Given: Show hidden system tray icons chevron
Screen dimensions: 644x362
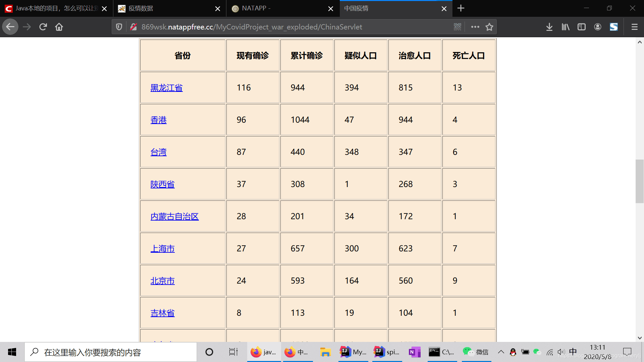Looking at the screenshot, I should click(x=501, y=352).
